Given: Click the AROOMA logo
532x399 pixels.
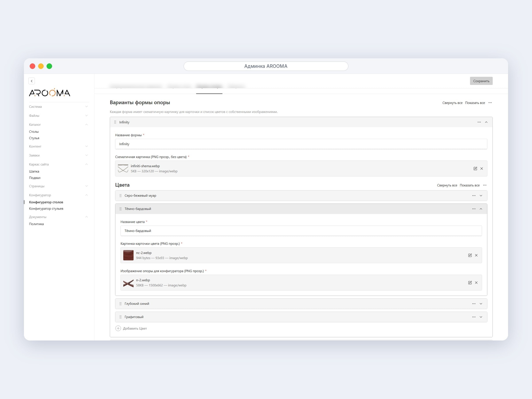Looking at the screenshot, I should coord(50,92).
